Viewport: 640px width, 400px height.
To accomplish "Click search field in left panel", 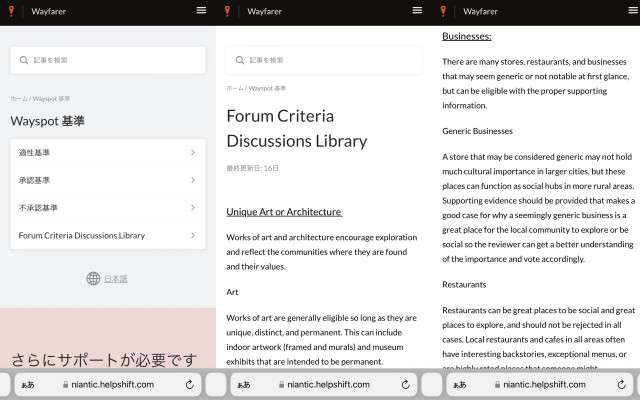I will [x=107, y=60].
